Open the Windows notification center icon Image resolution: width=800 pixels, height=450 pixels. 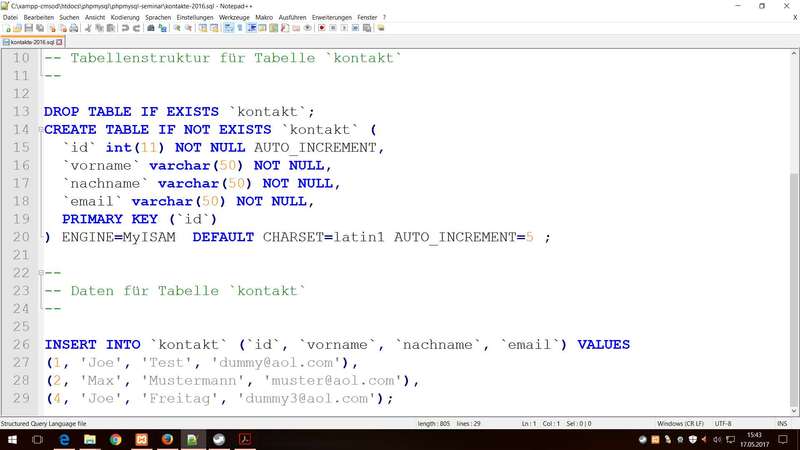[x=783, y=439]
